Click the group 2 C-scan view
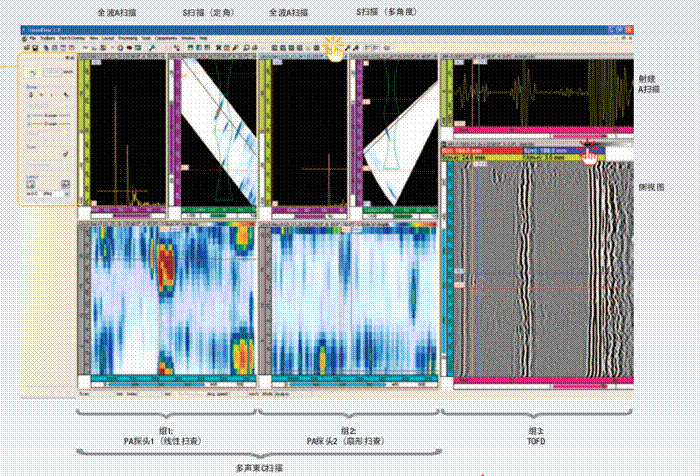Image resolution: width=700 pixels, height=476 pixels. (x=354, y=301)
